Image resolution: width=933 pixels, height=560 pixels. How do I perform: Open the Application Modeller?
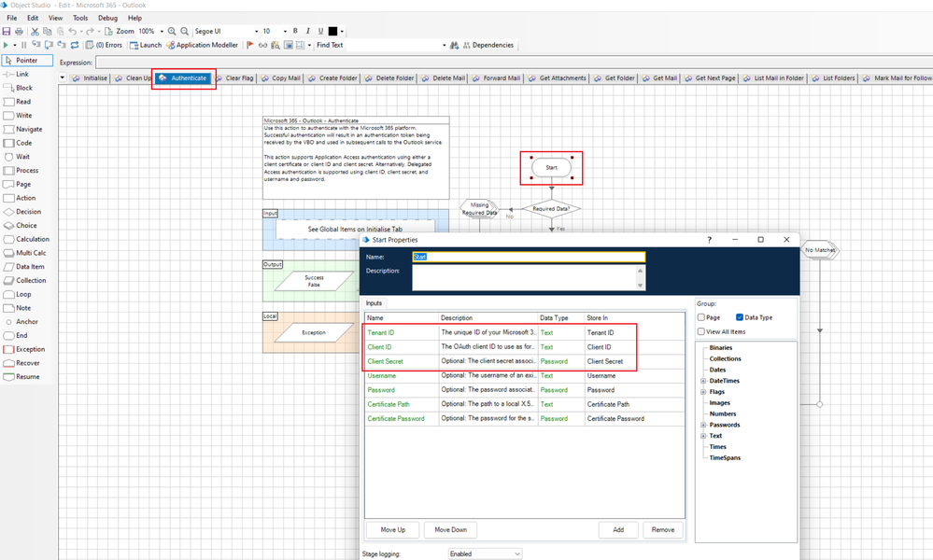tap(205, 45)
